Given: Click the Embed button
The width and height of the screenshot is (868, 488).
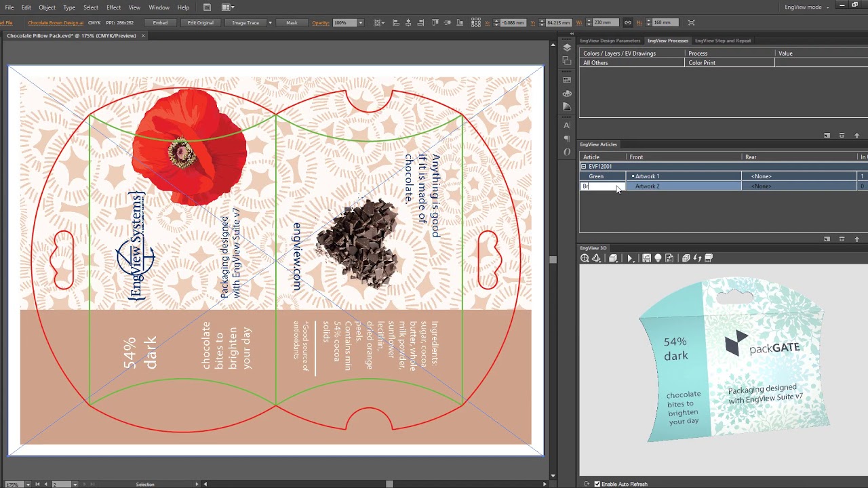Looking at the screenshot, I should (160, 23).
